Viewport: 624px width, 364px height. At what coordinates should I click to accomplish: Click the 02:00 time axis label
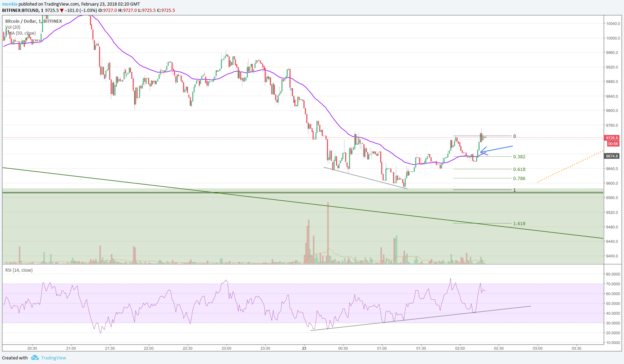pos(460,348)
